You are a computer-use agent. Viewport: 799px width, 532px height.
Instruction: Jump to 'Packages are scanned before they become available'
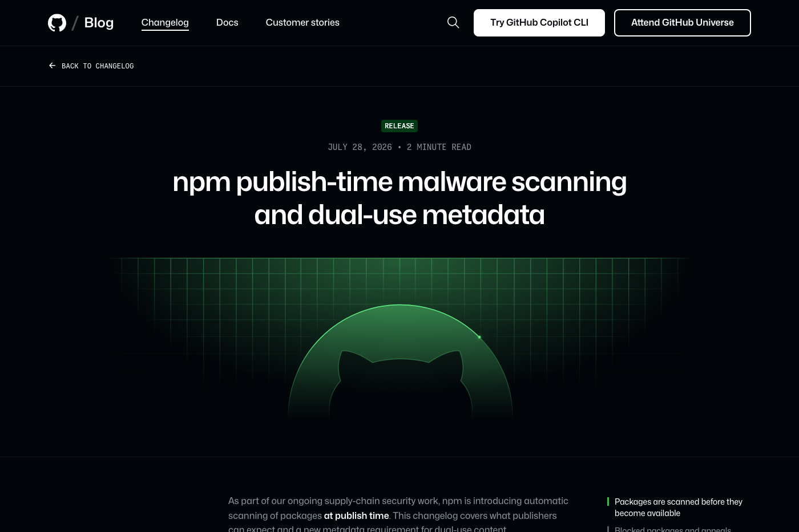pos(679,507)
